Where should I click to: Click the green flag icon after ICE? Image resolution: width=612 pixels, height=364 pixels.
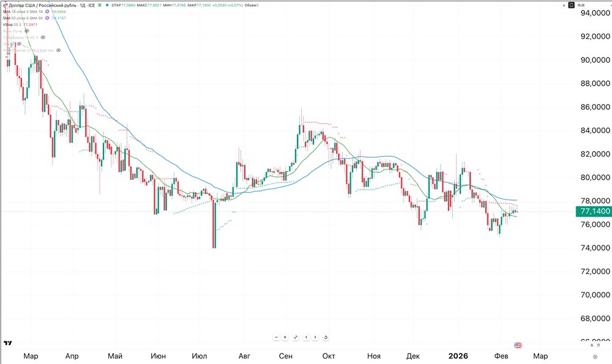(100, 5)
